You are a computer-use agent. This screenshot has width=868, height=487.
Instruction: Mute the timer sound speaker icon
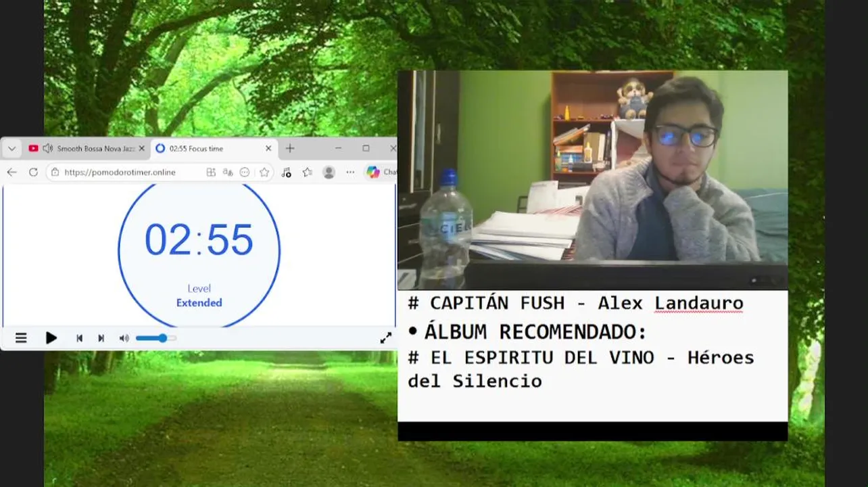tap(124, 338)
